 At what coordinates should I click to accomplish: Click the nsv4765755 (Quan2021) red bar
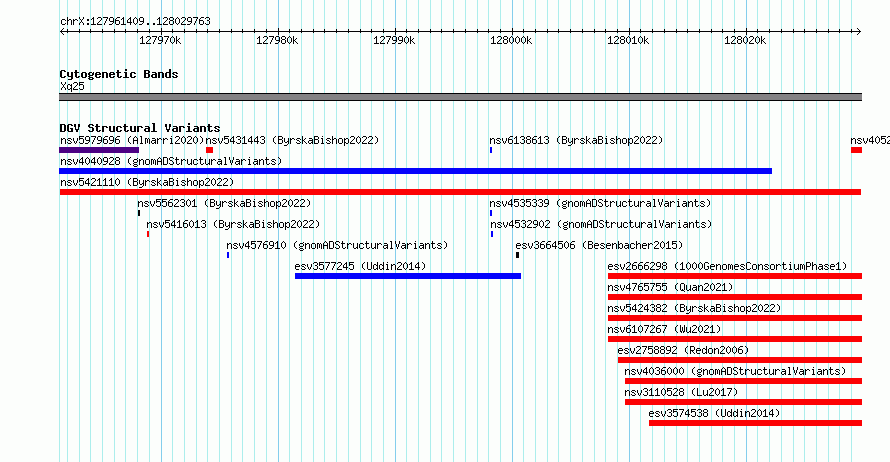click(735, 297)
